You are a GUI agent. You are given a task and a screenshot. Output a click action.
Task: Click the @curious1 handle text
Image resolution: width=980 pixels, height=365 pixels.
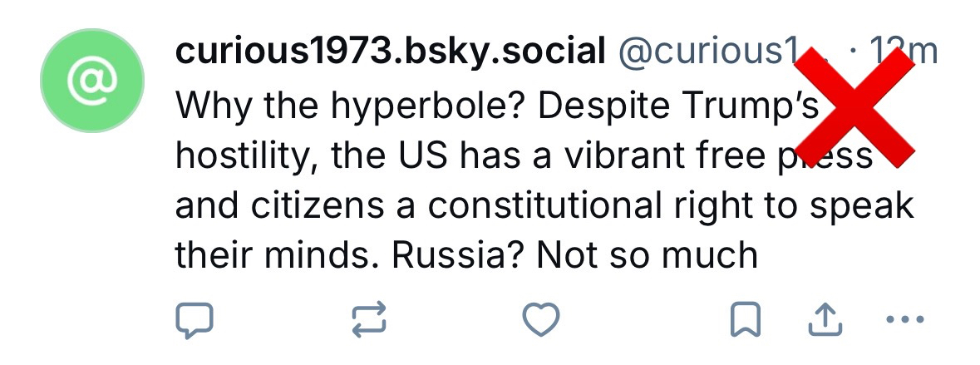(x=707, y=53)
